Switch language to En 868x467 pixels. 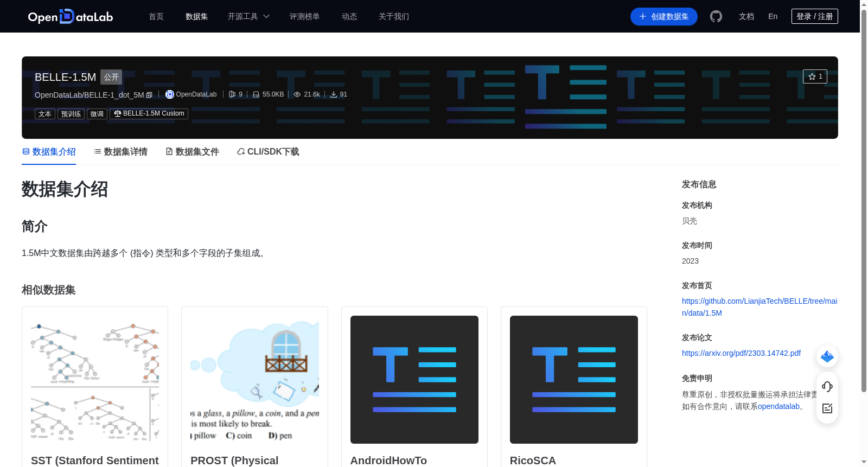(773, 17)
